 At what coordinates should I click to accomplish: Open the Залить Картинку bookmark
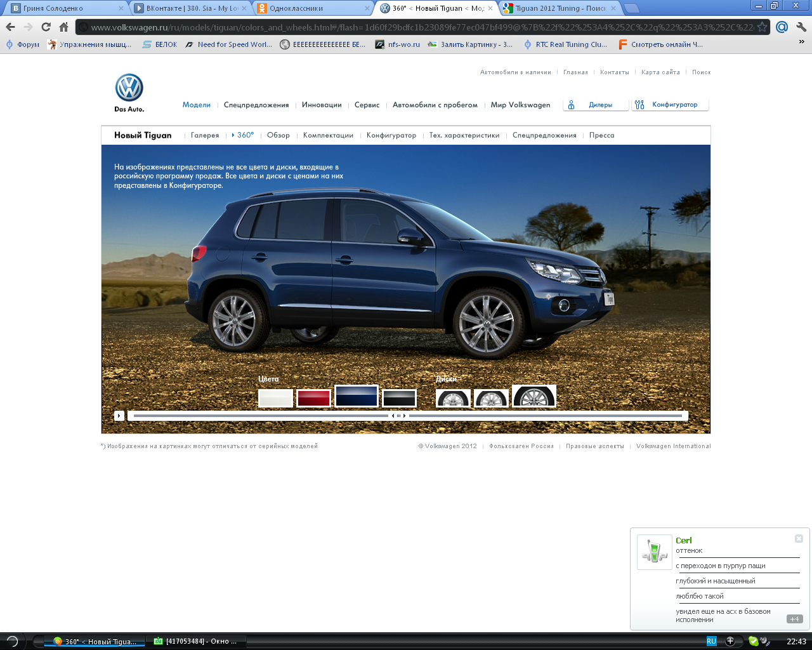coord(470,44)
